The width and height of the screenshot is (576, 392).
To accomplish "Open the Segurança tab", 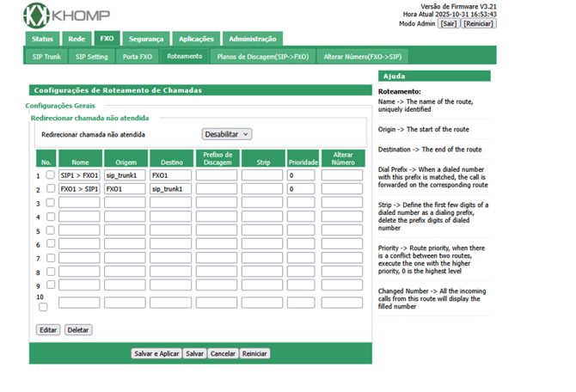I will [x=144, y=39].
